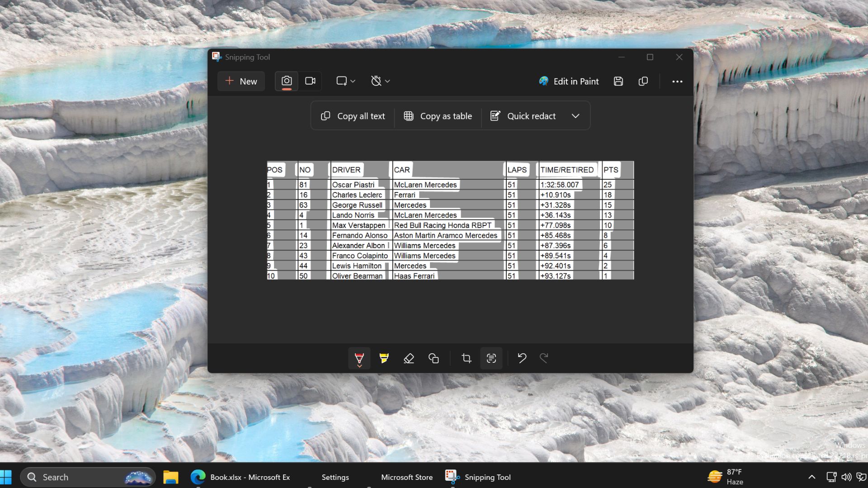Switch to video Record mode
This screenshot has width=868, height=488.
click(310, 81)
